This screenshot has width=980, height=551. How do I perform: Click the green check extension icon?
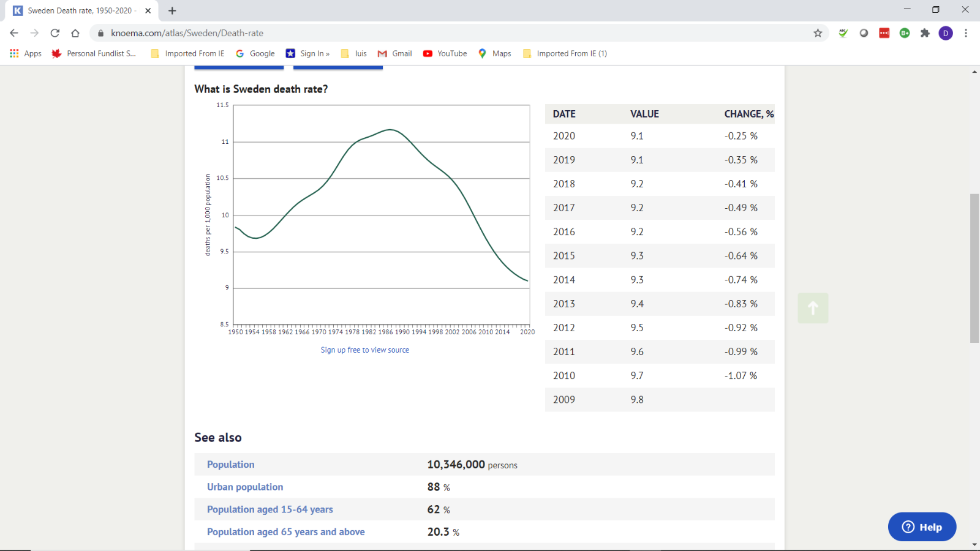(843, 33)
